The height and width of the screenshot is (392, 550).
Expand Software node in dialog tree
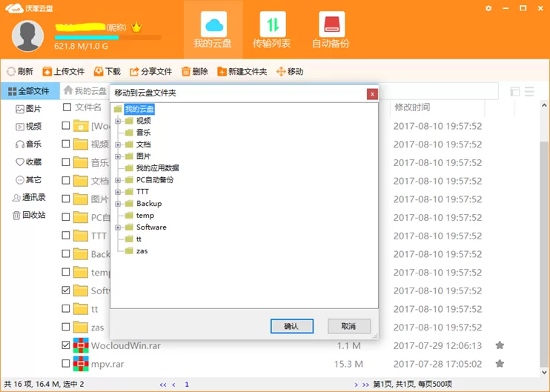coord(118,227)
